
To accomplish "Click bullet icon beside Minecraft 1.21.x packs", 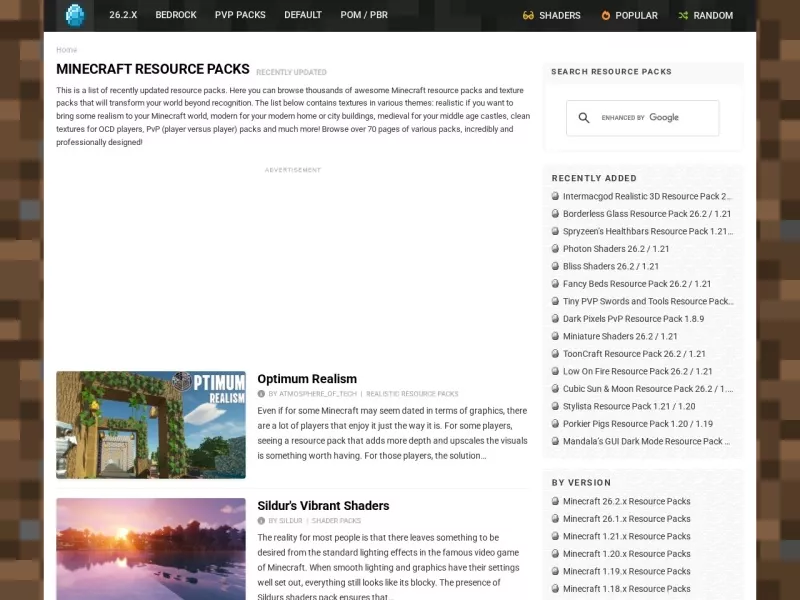I will click(x=555, y=536).
